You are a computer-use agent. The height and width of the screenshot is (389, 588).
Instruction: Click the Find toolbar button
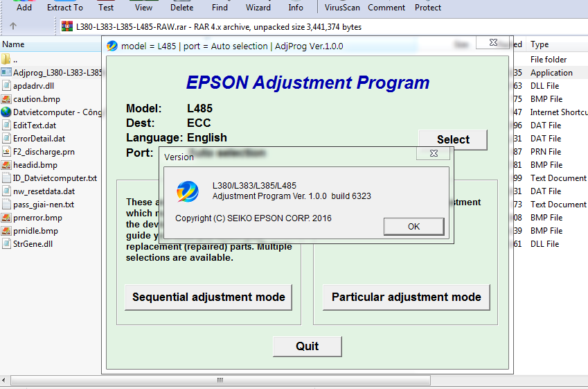click(220, 7)
